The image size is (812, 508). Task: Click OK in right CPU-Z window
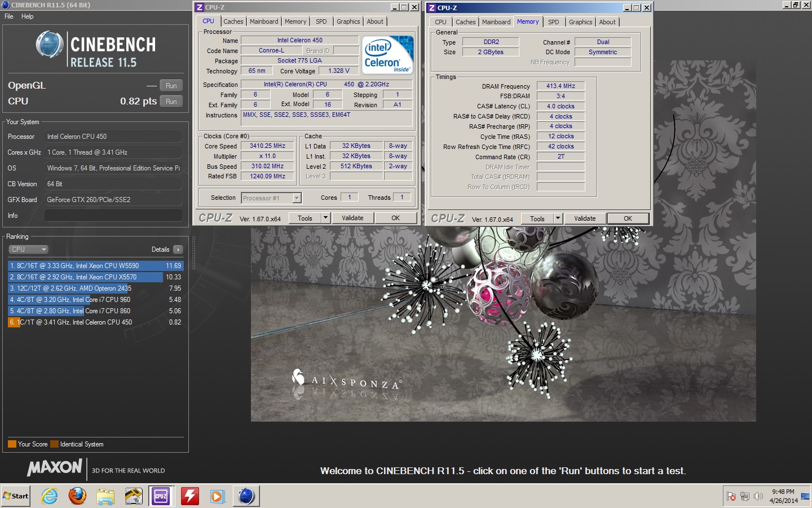click(x=628, y=218)
